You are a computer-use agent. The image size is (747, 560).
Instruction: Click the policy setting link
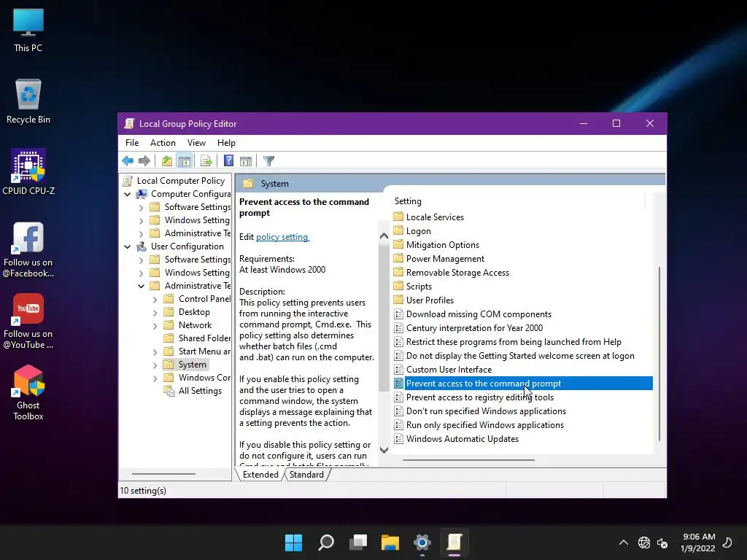[x=282, y=237]
